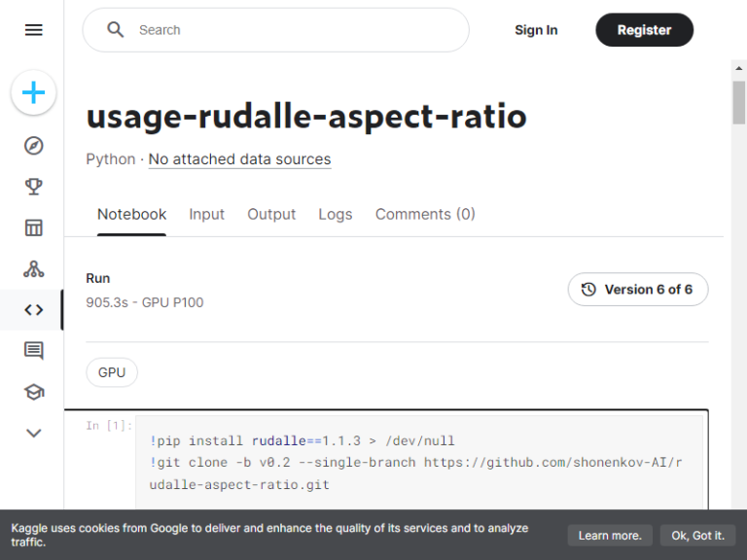Click the Run heading

(97, 278)
